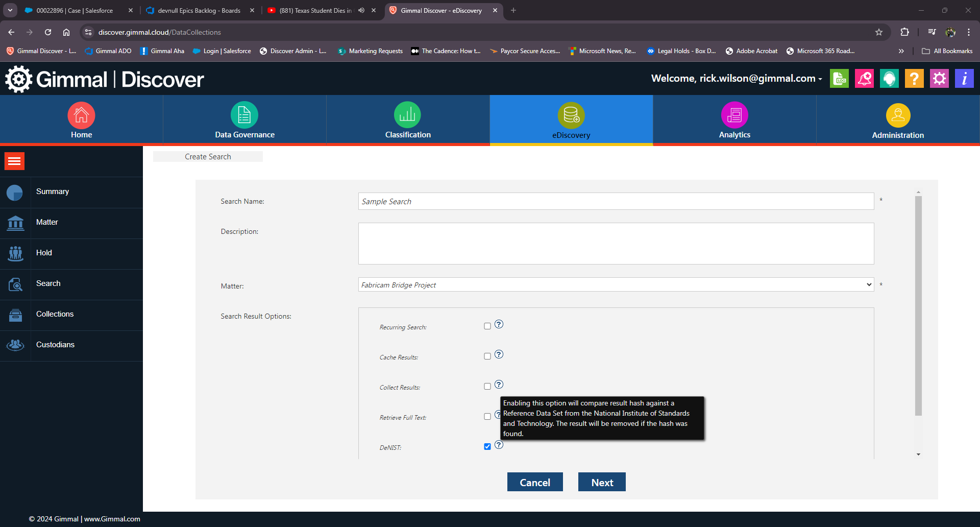Click the form's vertical scrollbar
This screenshot has height=527, width=980.
click(x=918, y=306)
